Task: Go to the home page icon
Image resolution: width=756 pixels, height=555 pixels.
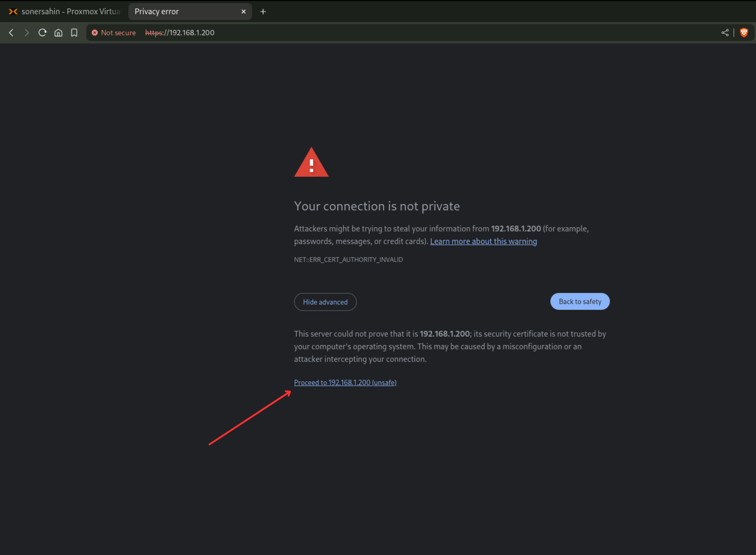Action: click(58, 33)
